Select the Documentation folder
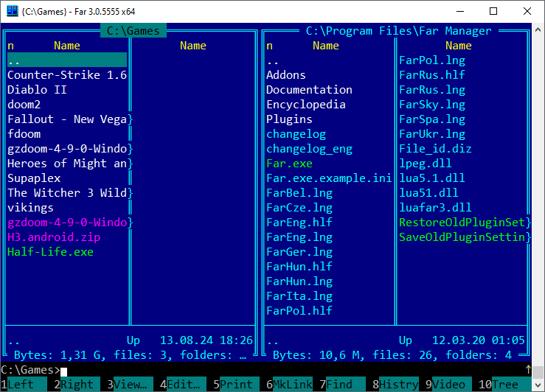This screenshot has height=392, width=545. pos(309,90)
